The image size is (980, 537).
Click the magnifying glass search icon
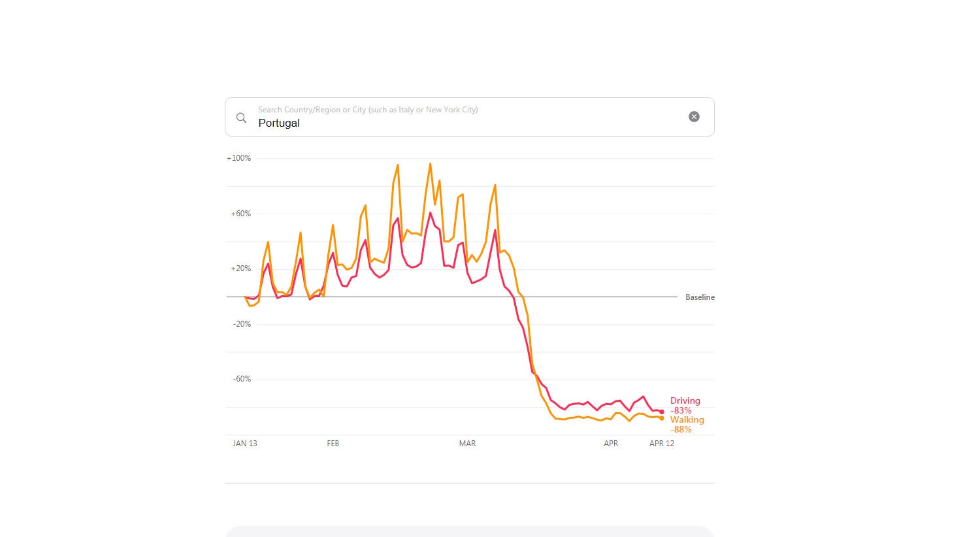[241, 118]
